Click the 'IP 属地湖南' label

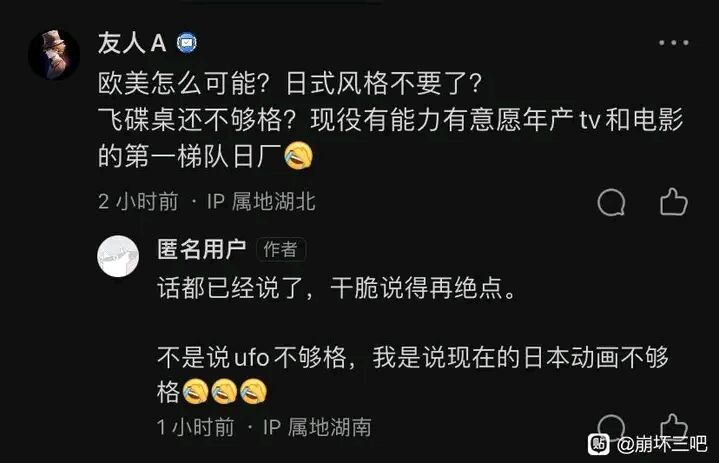[317, 427]
